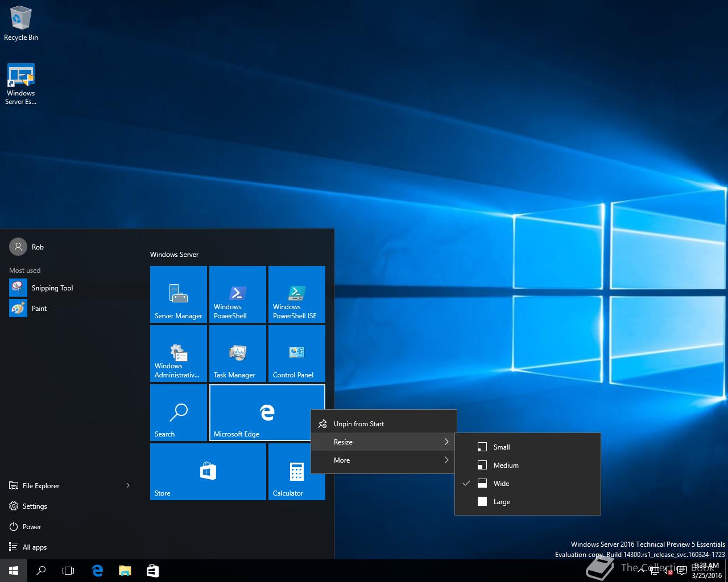Expand File Explorer jump list arrow
This screenshot has width=728, height=582.
point(128,485)
